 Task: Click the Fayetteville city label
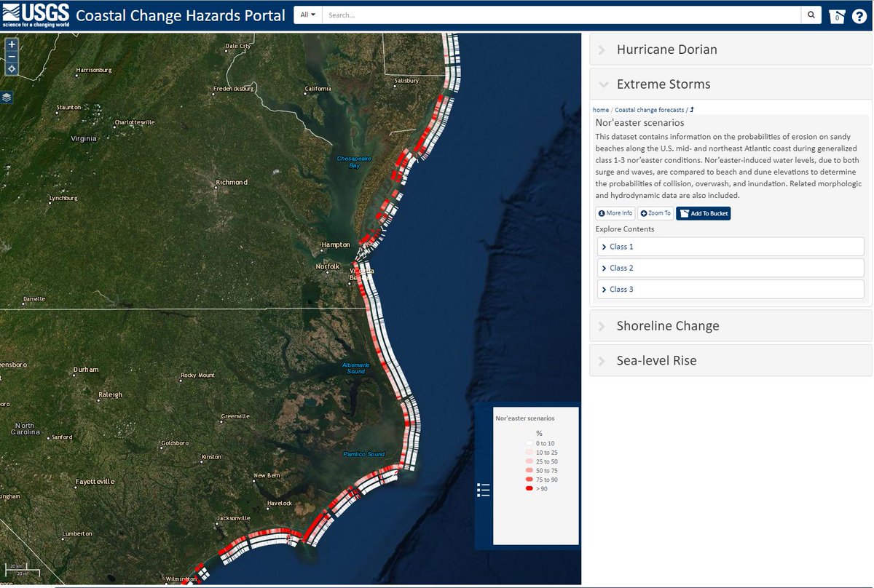click(95, 482)
